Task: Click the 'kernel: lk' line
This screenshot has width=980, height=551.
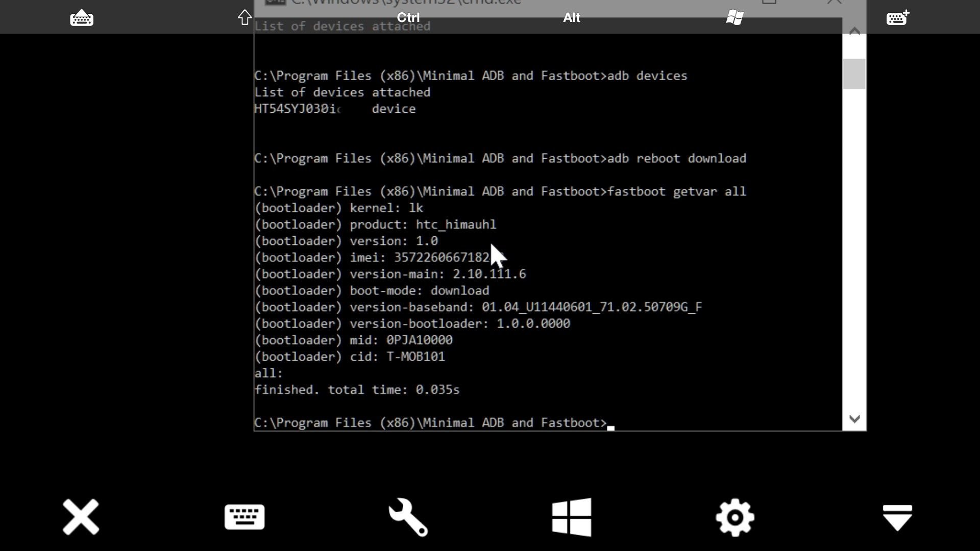Action: click(x=339, y=208)
